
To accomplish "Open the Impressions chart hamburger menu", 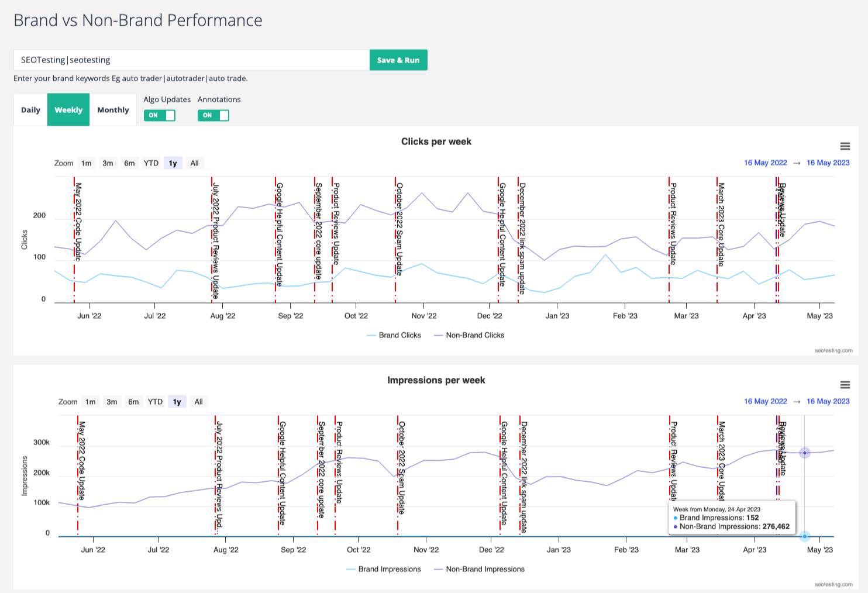I will point(845,385).
